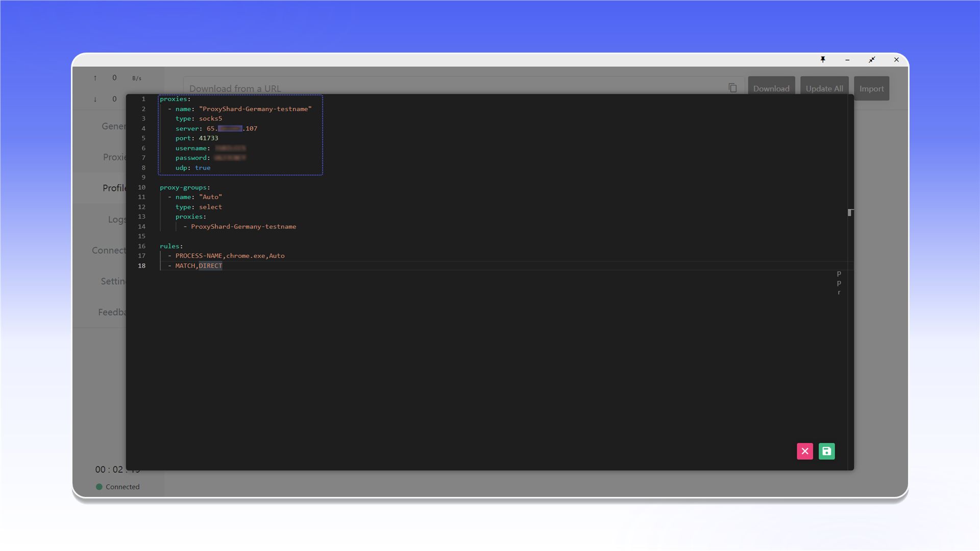This screenshot has width=980, height=551.
Task: Click the PROCESS-NAME,chrome.exe,Auto rule
Action: click(x=230, y=256)
